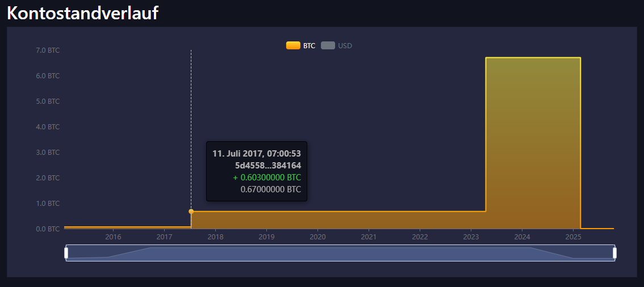Click the Kontostandverlauf heading
Viewport: 644px width, 287px height.
(82, 14)
